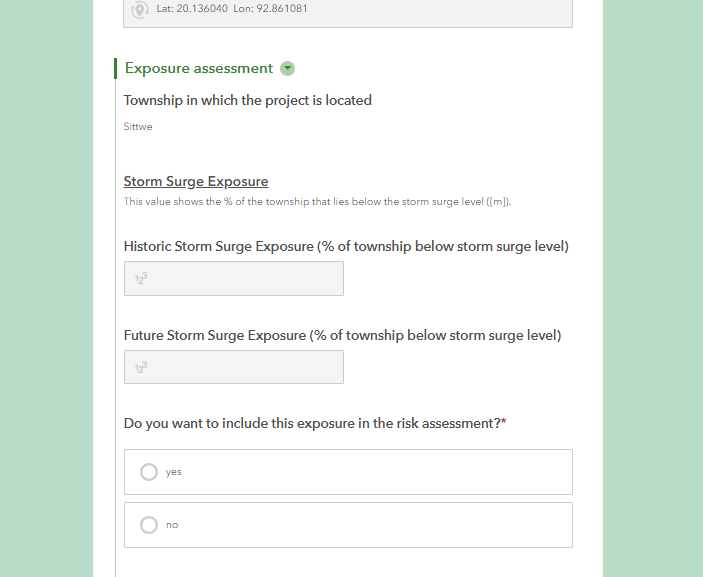Click the location pin icon beside coordinates
This screenshot has height=577, width=703.
[x=140, y=9]
